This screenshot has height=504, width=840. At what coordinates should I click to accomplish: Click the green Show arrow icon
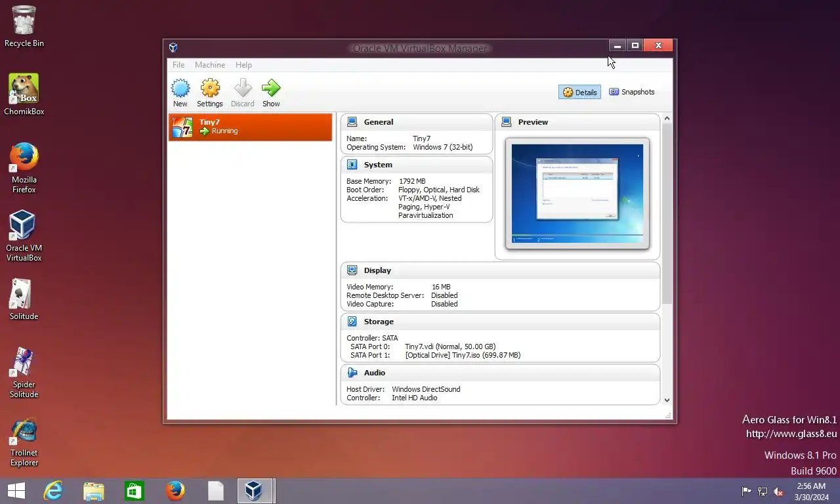(271, 89)
